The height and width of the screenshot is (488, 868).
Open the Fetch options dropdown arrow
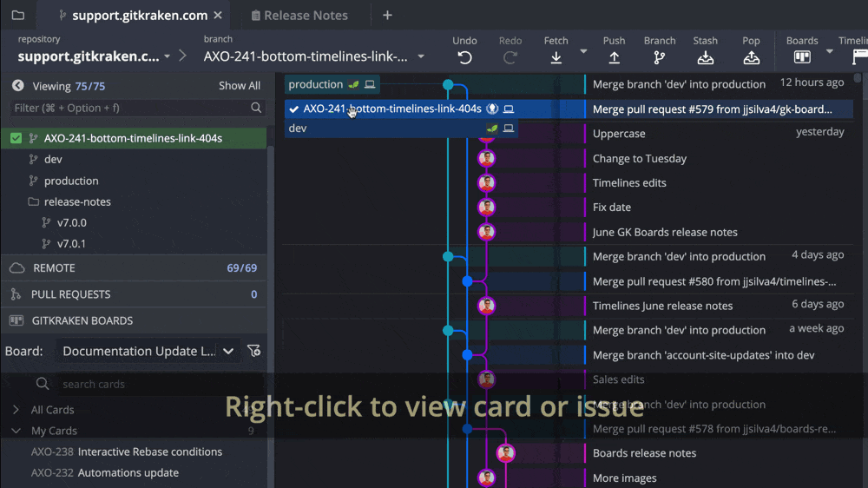click(x=583, y=51)
